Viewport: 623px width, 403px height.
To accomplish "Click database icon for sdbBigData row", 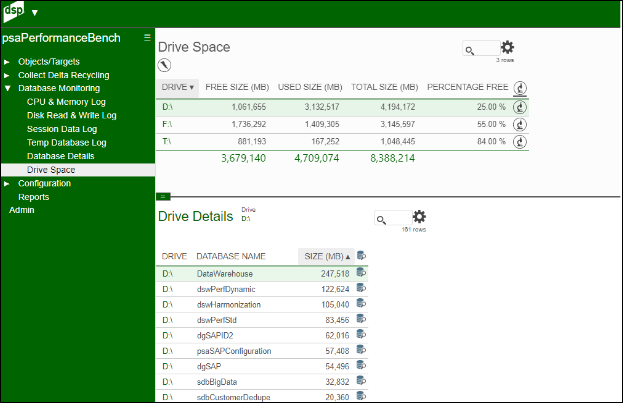I will coord(361,380).
